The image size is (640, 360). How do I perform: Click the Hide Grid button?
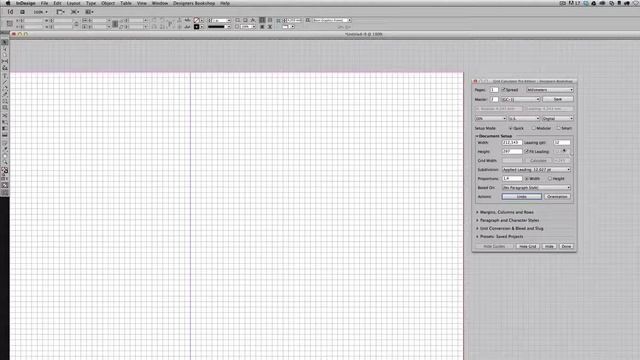tap(527, 247)
